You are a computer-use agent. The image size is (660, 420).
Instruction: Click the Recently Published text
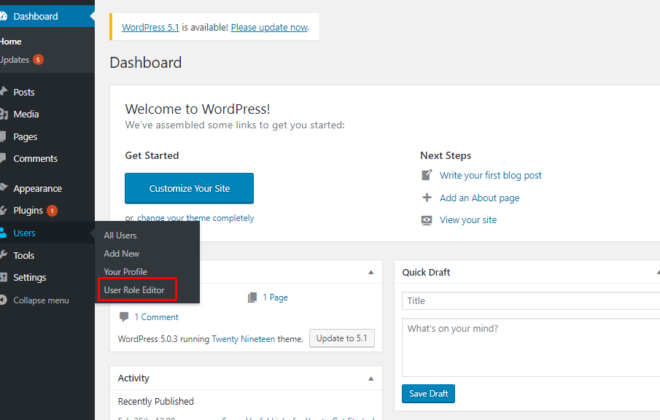[x=156, y=401]
